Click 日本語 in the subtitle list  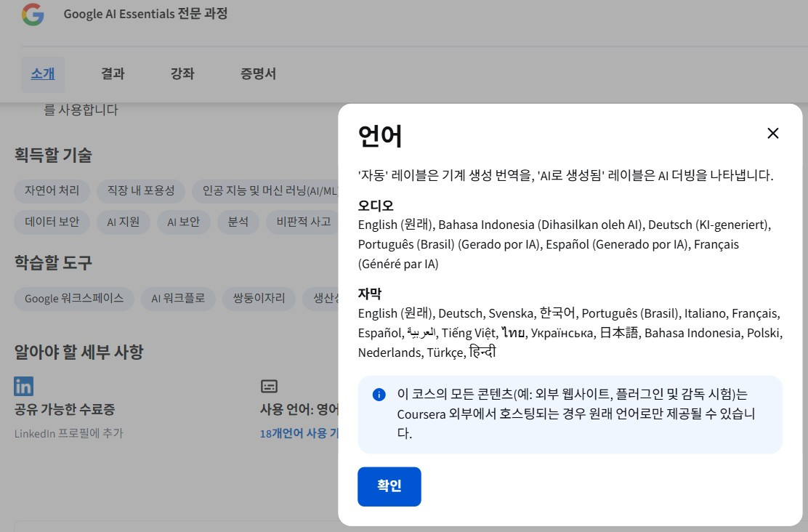[619, 333]
